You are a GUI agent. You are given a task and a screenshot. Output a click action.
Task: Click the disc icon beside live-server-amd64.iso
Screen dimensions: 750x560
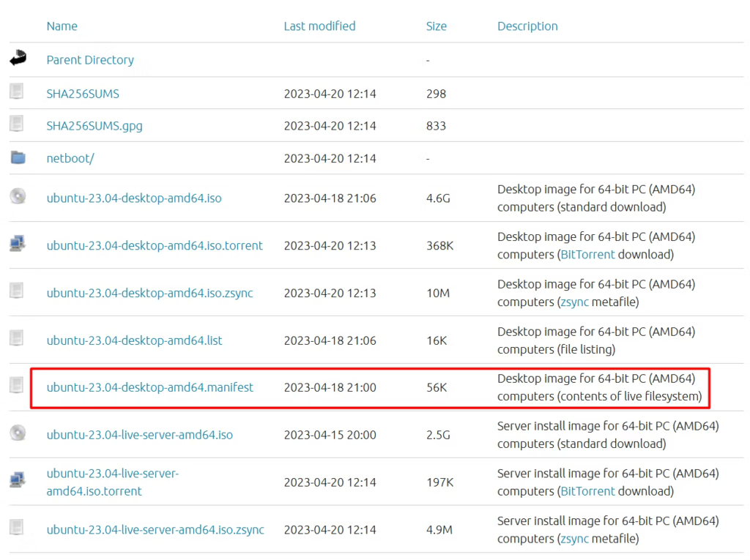tap(18, 433)
